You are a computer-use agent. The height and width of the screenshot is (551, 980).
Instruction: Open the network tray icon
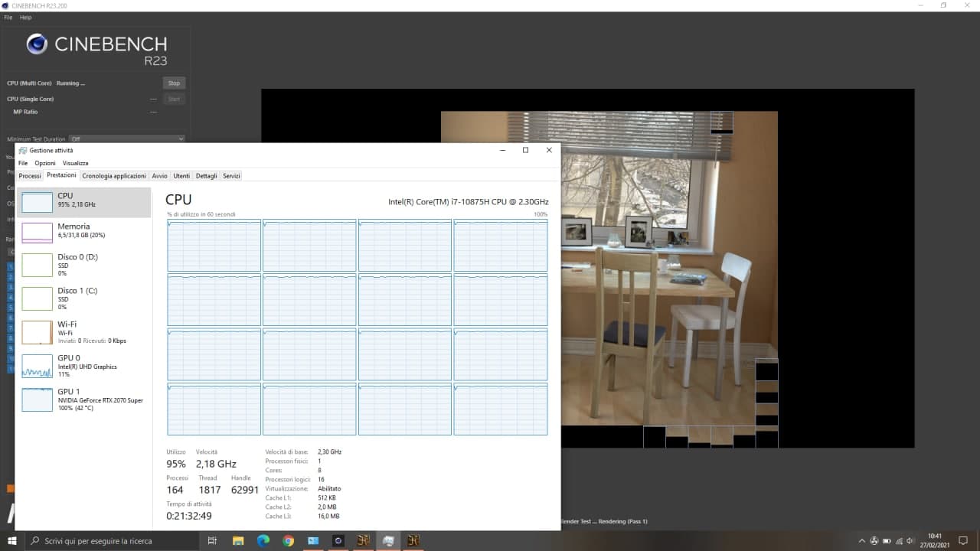tap(900, 541)
